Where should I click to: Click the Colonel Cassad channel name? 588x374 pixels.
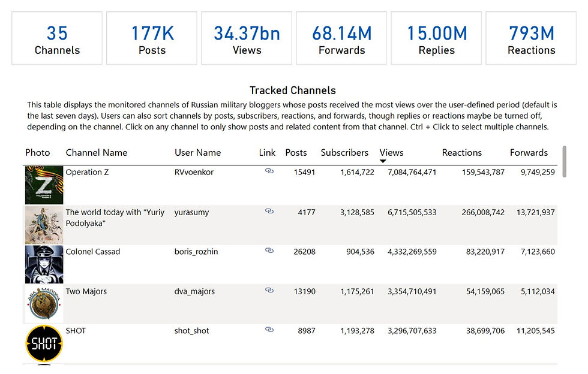tap(92, 252)
